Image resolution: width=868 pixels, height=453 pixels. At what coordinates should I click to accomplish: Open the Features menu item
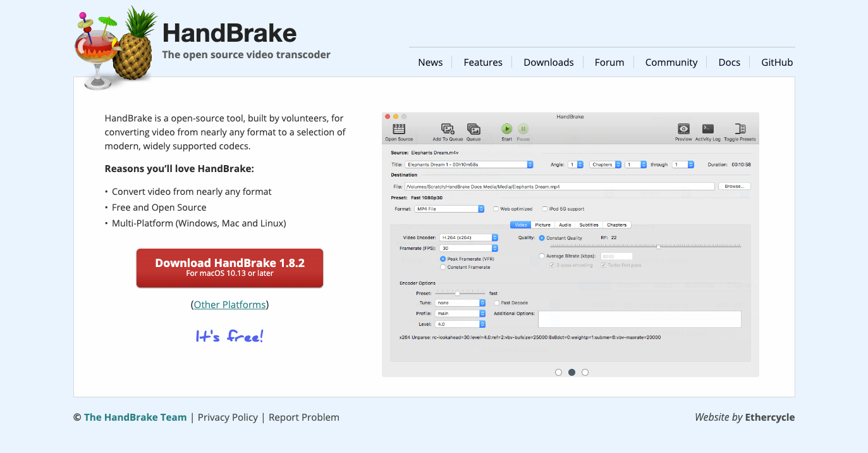pos(483,62)
